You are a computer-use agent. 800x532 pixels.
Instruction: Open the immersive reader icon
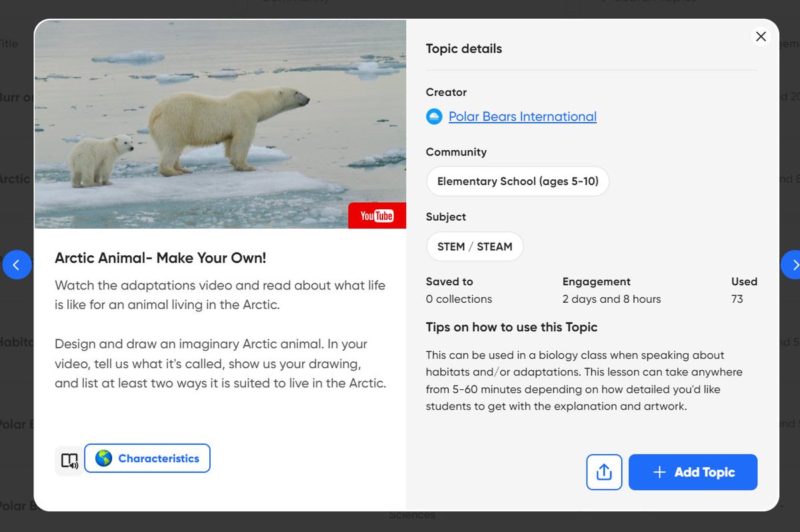(x=69, y=461)
